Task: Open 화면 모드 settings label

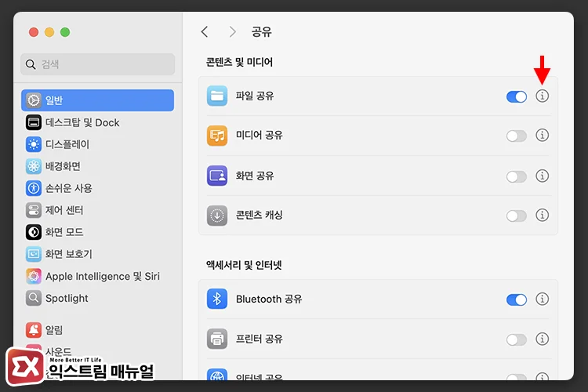Action: 64,232
